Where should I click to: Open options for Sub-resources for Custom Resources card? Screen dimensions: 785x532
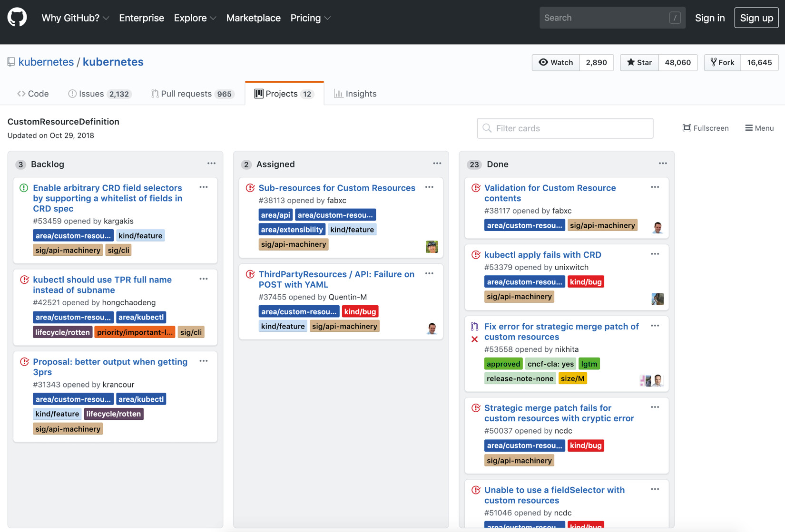(429, 187)
